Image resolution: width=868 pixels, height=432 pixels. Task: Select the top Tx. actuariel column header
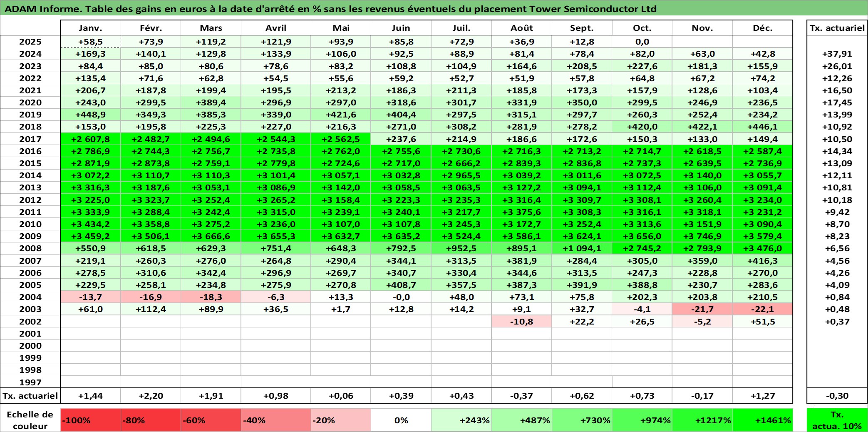point(837,28)
